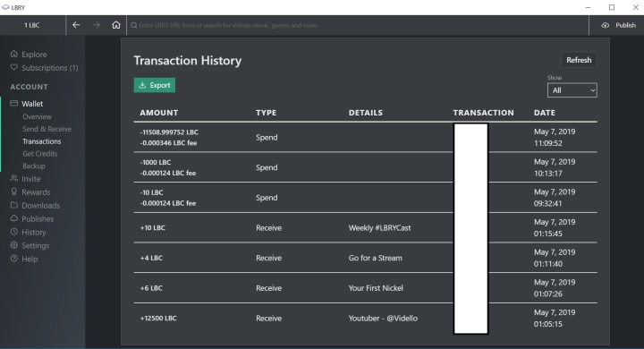Click Receive type in the +4 LBC row
The width and height of the screenshot is (644, 349).
[x=269, y=258]
